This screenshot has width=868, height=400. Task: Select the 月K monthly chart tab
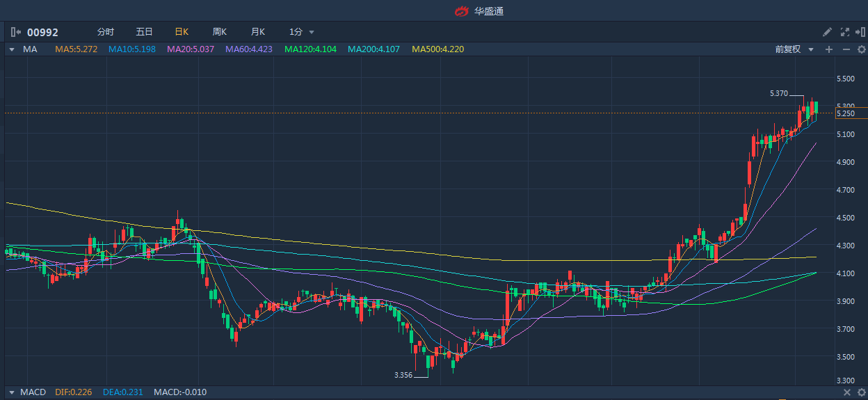click(x=258, y=32)
